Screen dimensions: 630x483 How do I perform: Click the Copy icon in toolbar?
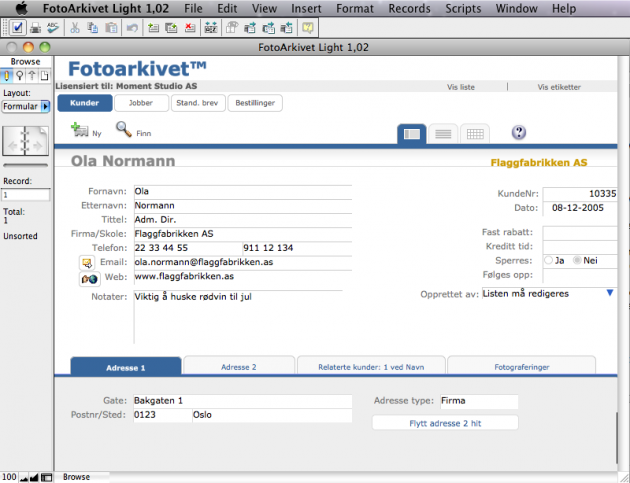[x=93, y=28]
